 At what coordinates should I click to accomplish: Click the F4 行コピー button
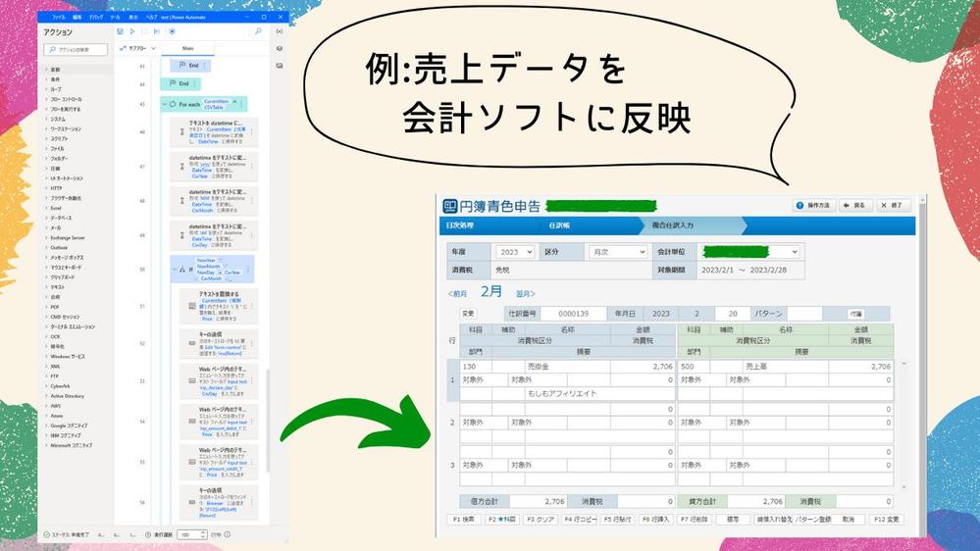[x=580, y=520]
